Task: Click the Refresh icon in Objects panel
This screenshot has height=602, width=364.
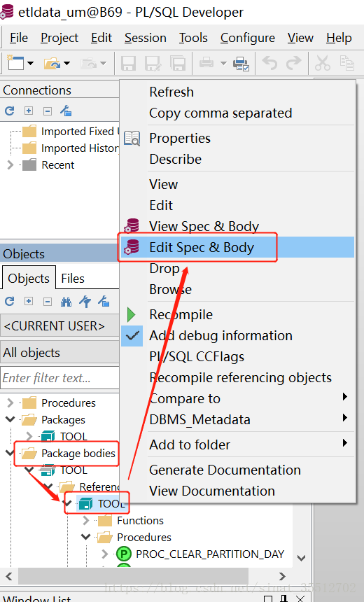Action: click(10, 302)
